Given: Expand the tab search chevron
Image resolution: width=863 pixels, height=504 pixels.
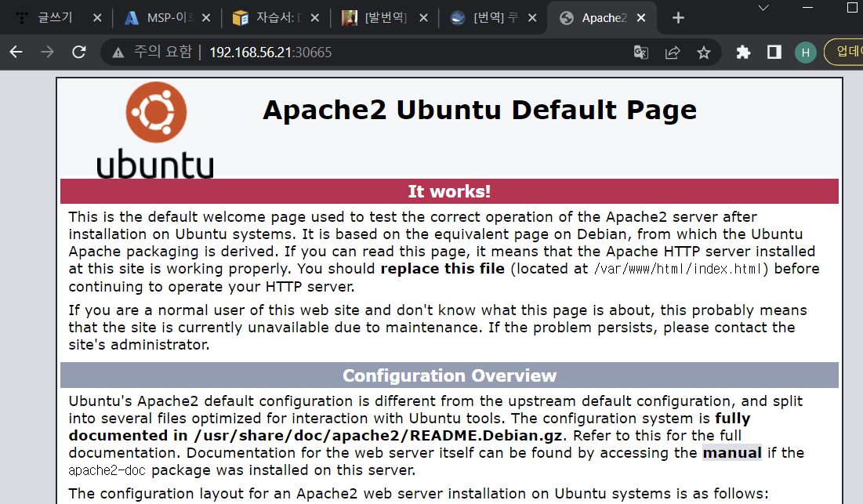Looking at the screenshot, I should click(x=763, y=8).
